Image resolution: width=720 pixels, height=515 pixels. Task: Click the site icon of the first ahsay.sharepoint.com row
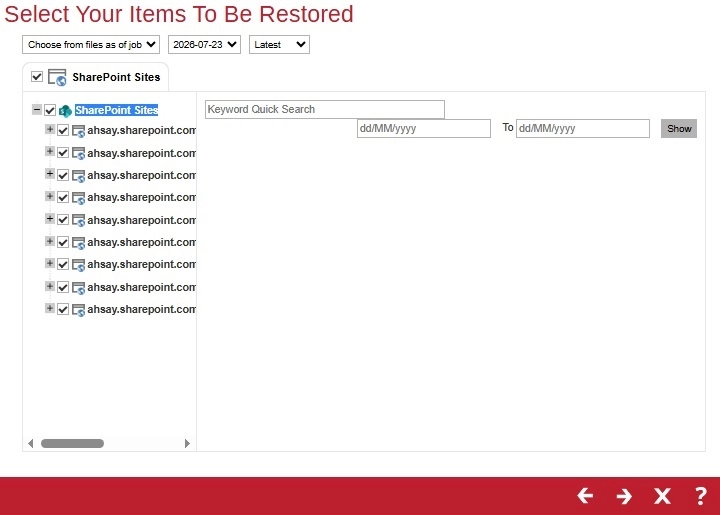pos(79,131)
